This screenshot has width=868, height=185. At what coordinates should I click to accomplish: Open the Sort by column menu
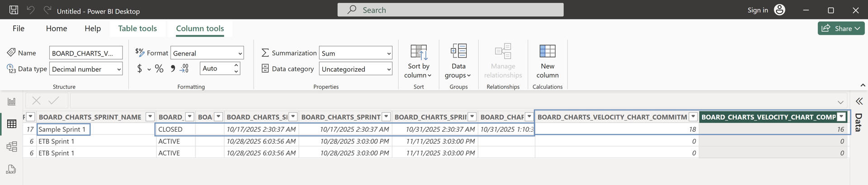click(x=418, y=70)
